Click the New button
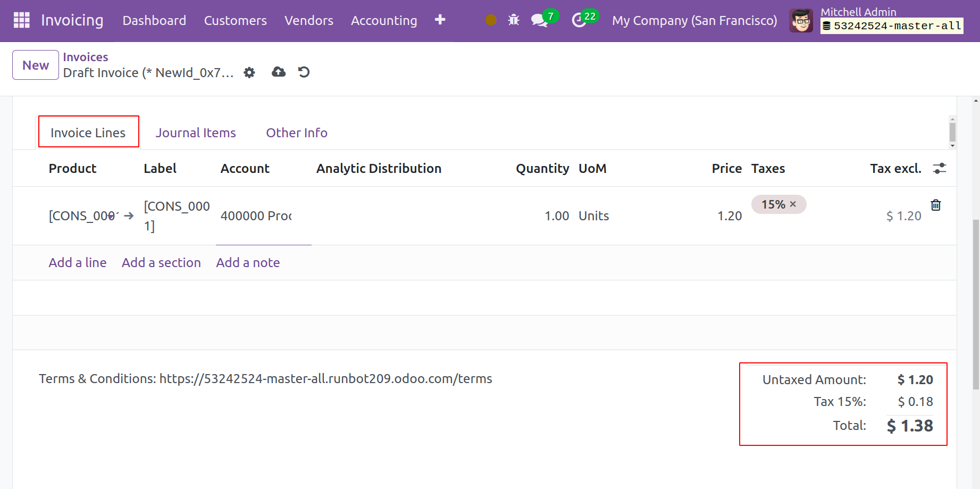 (36, 65)
